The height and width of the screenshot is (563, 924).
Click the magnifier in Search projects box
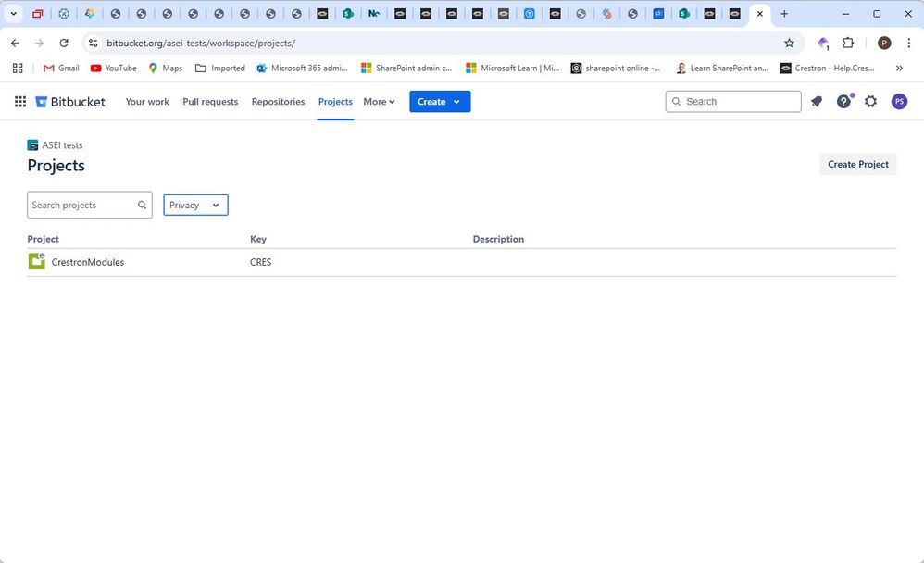(x=142, y=206)
